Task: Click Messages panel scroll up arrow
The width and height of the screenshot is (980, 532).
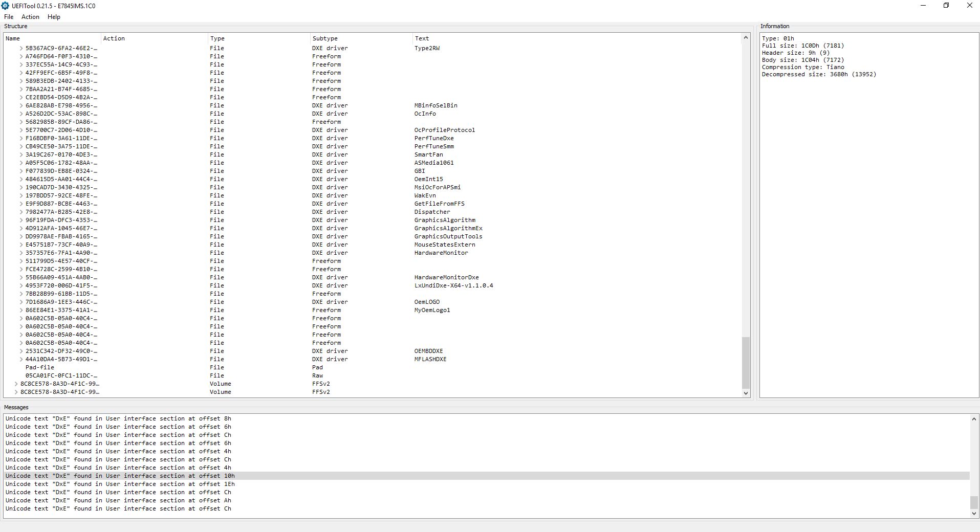Action: (x=974, y=419)
